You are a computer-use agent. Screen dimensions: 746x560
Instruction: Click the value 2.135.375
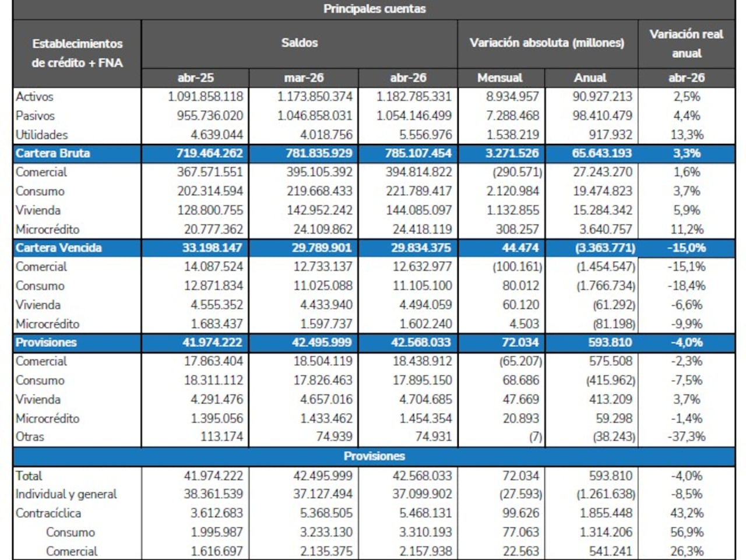point(326,551)
